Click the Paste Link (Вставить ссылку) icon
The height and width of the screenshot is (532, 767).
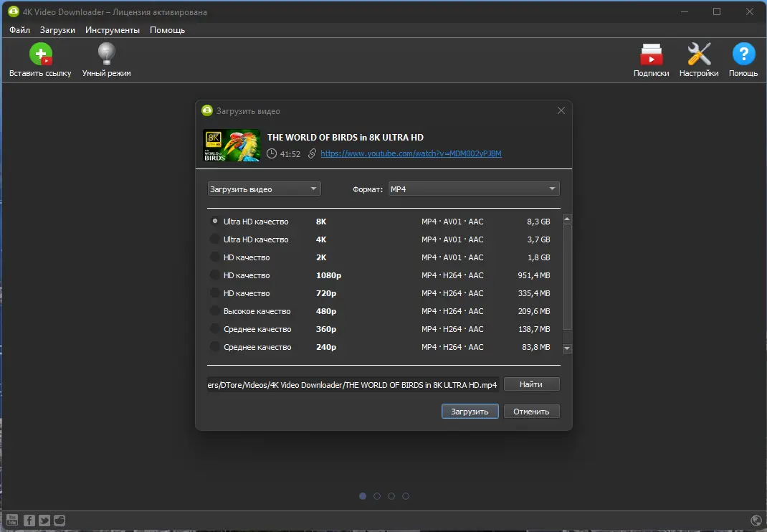coord(41,54)
